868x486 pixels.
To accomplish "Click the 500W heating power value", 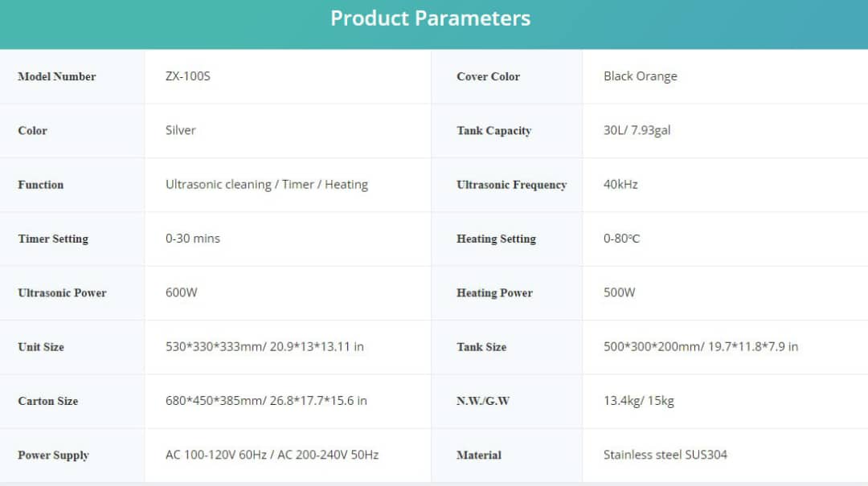I will pos(619,292).
